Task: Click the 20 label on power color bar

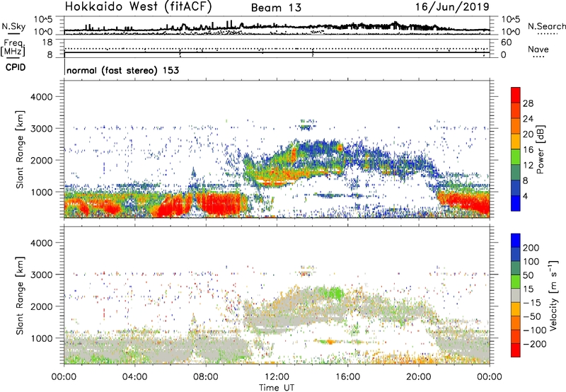Action: pos(528,134)
